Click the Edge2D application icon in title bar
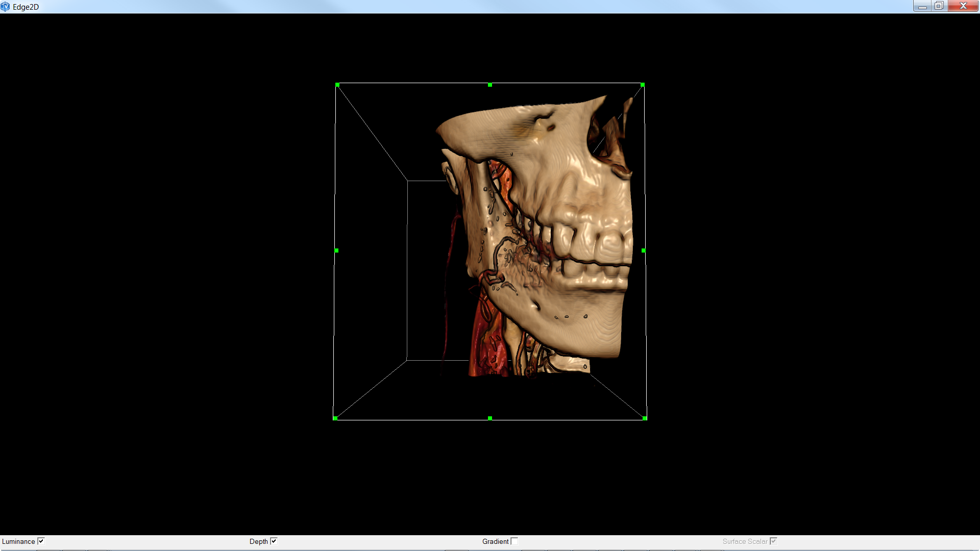Screen dimensions: 980x551 pos(6,7)
